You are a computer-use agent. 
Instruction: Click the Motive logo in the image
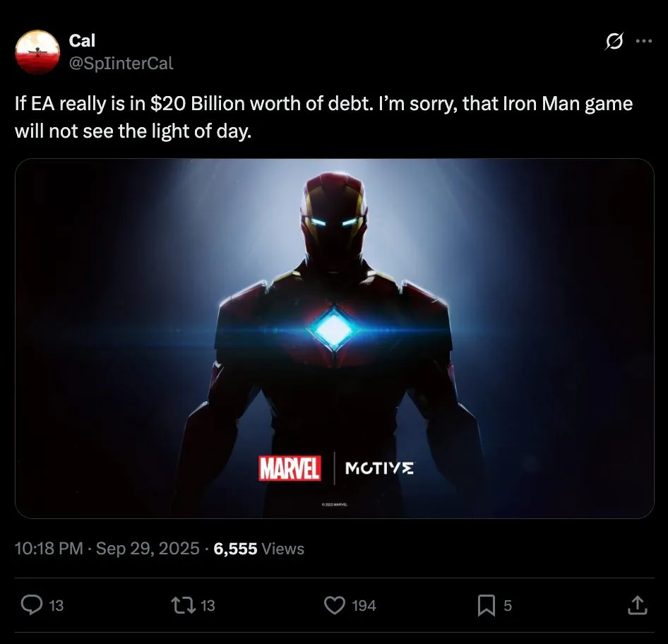pyautogui.click(x=379, y=468)
